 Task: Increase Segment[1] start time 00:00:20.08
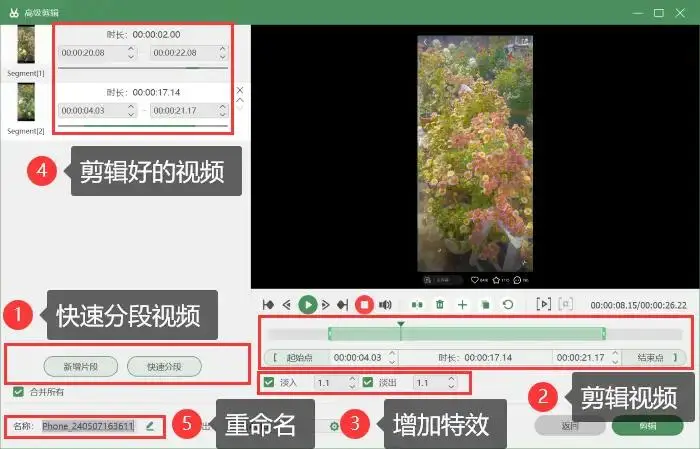131,49
